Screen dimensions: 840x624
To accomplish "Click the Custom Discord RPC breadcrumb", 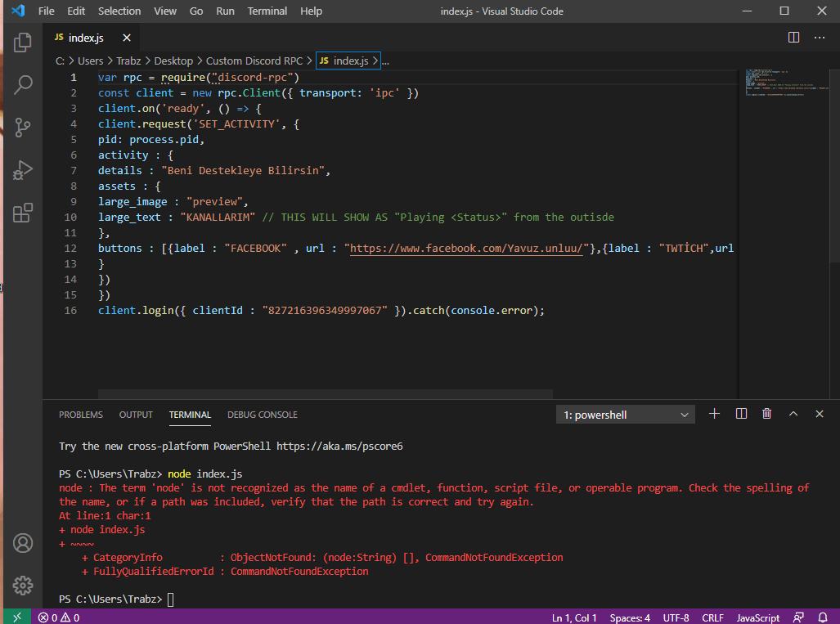I will [254, 61].
